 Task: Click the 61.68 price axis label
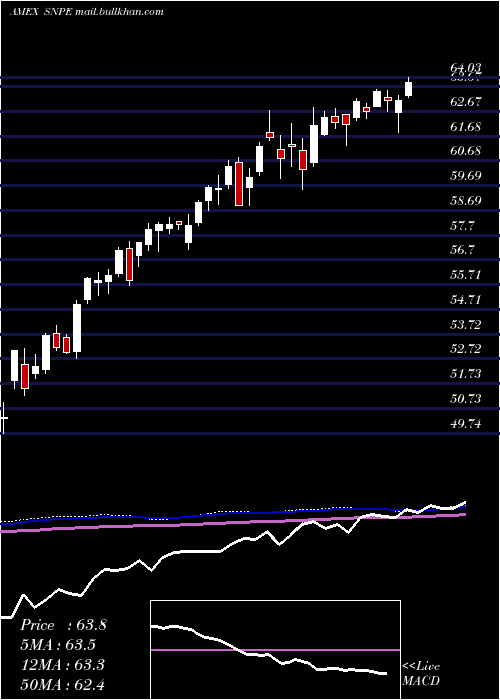pyautogui.click(x=466, y=127)
